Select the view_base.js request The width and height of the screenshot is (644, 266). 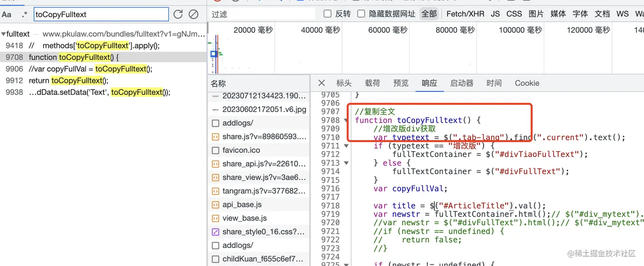point(259,218)
